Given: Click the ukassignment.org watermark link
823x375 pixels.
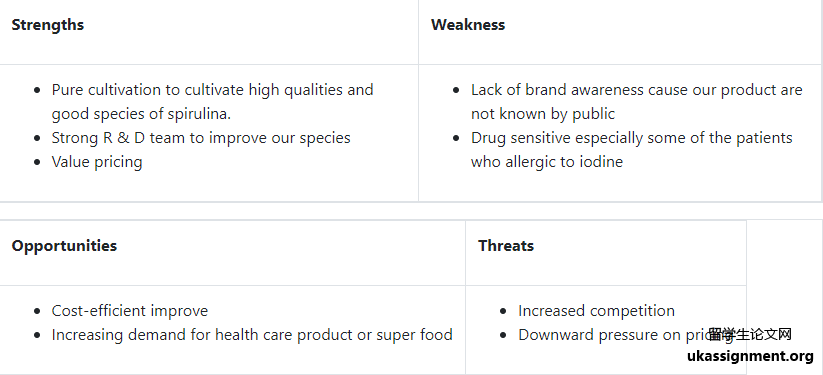Looking at the screenshot, I should click(x=751, y=356).
